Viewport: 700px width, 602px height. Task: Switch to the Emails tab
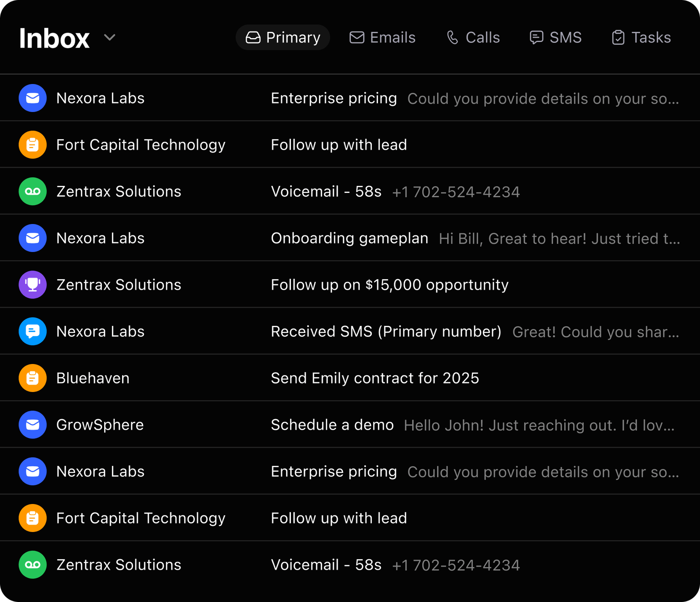point(382,38)
